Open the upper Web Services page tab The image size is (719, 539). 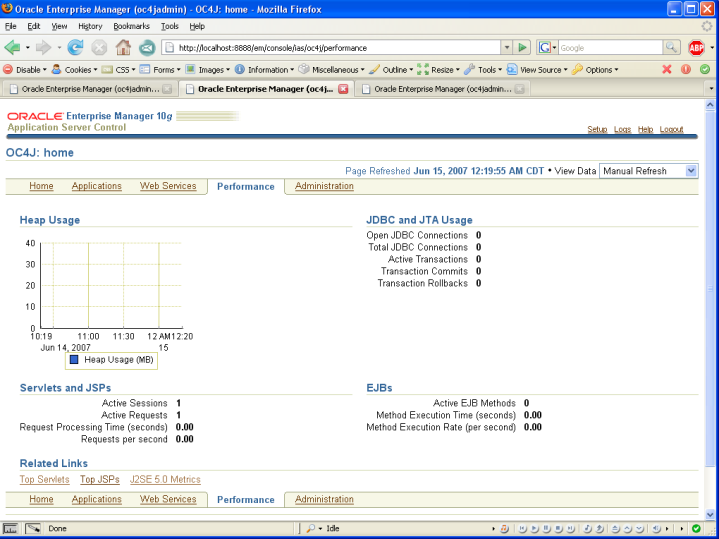[168, 186]
